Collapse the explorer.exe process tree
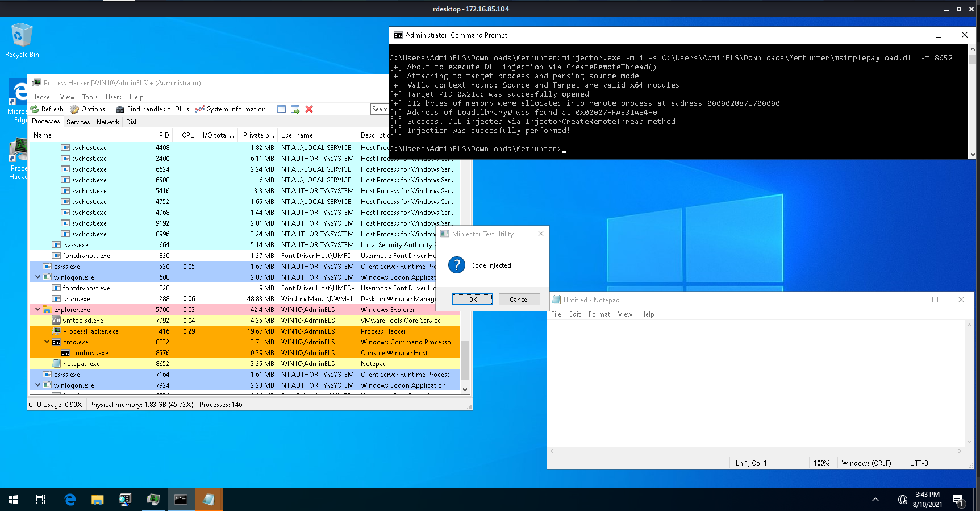The image size is (980, 511). pyautogui.click(x=38, y=310)
